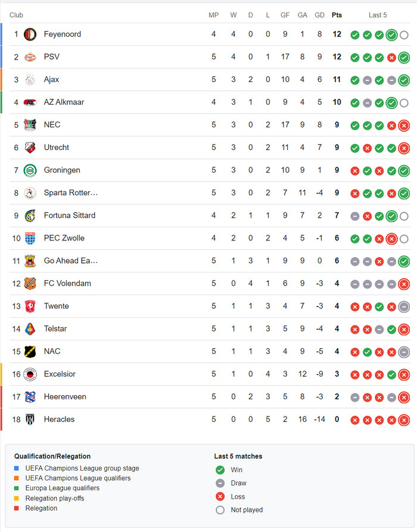Image resolution: width=417 pixels, height=532 pixels.
Task: Click the Heracles club crest icon
Action: pyautogui.click(x=30, y=420)
